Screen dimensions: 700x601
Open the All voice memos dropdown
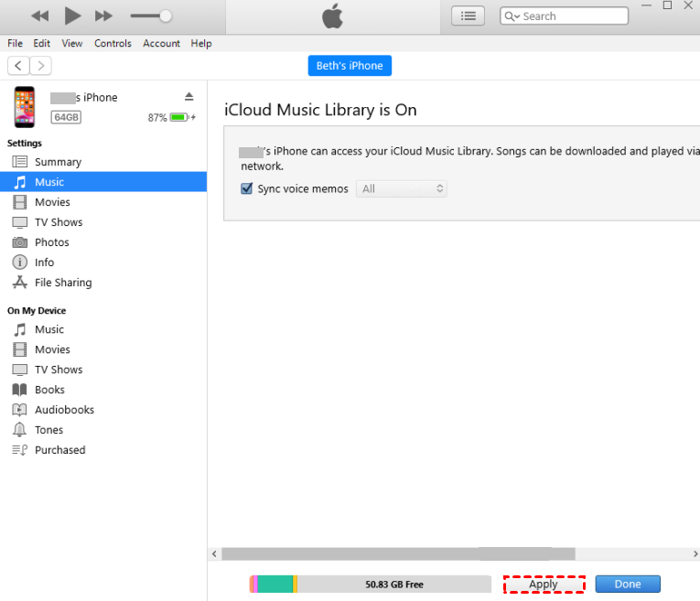tap(402, 188)
